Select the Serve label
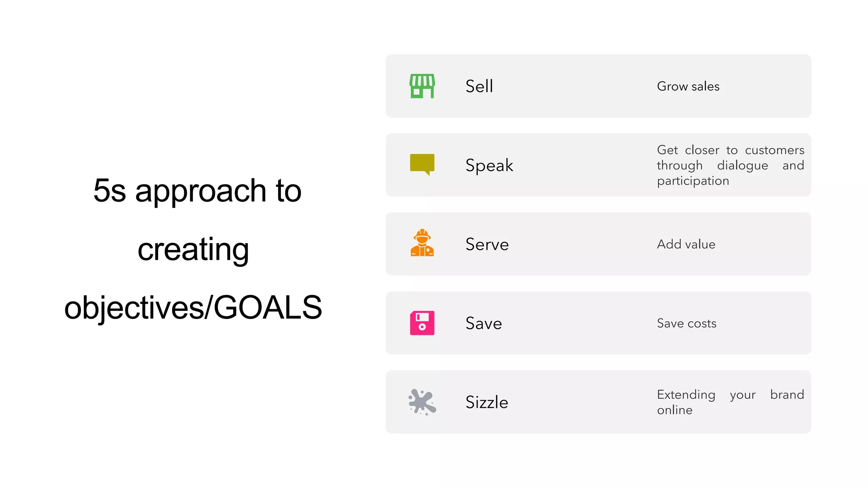The image size is (868, 488). [x=487, y=244]
